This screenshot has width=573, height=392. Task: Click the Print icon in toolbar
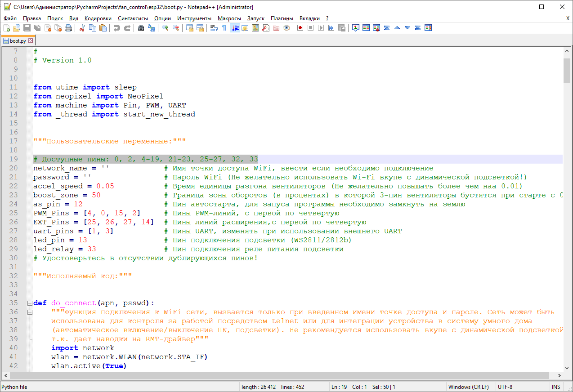click(68, 28)
